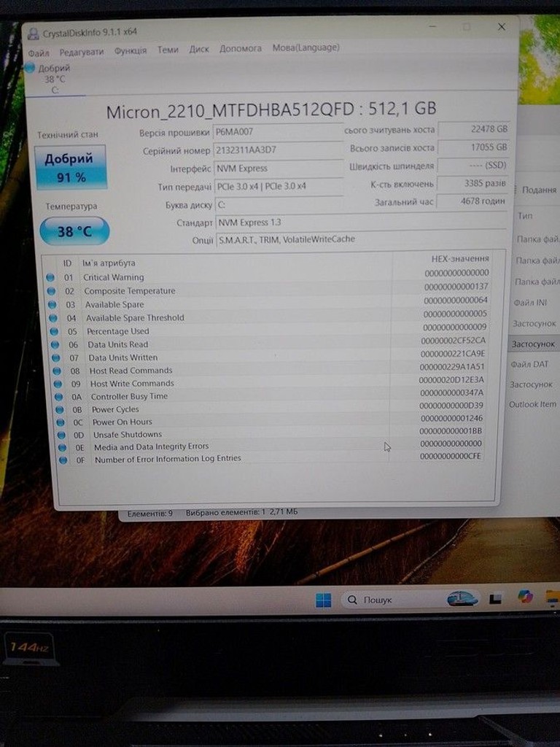The width and height of the screenshot is (560, 747).
Task: Click the power-on hours value 4678 годин
Action: coord(472,201)
